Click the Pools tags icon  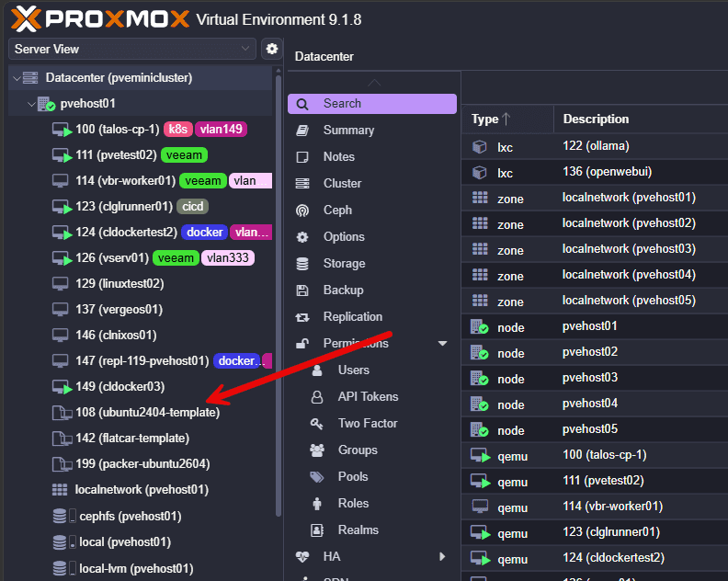317,477
